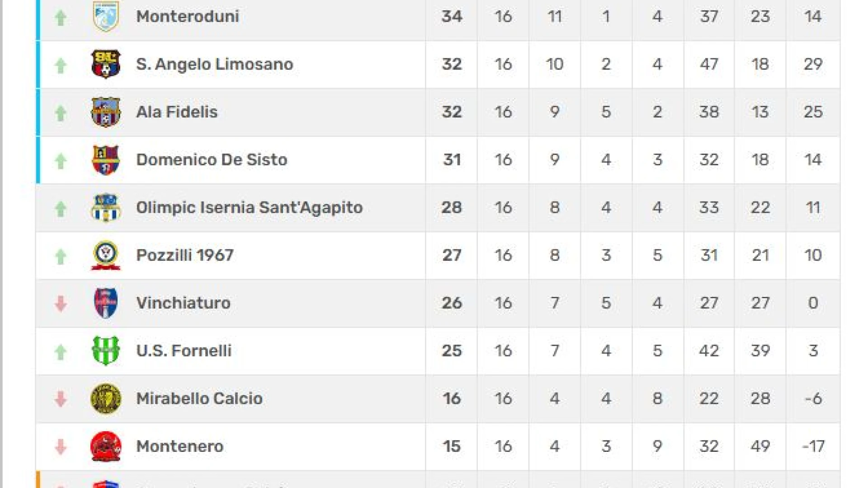Click the S. Angelo Limosano club logo
Screen dimensions: 868x488
[x=106, y=64]
